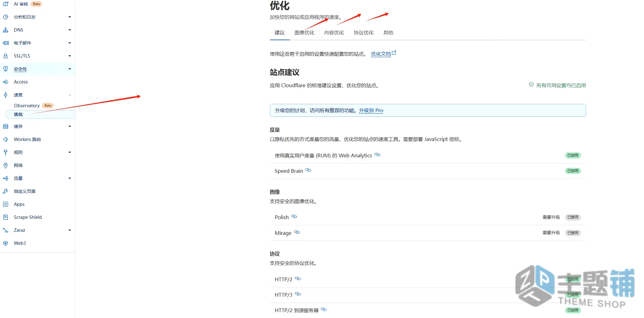Image resolution: width=644 pixels, height=318 pixels.
Task: Switch to the 建议 tab
Action: point(280,33)
